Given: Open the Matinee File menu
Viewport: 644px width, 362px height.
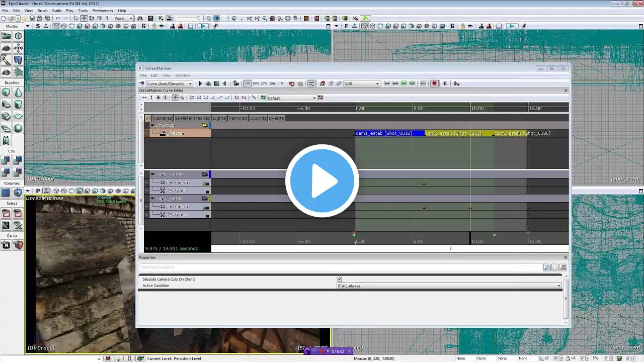Looking at the screenshot, I should coord(143,75).
